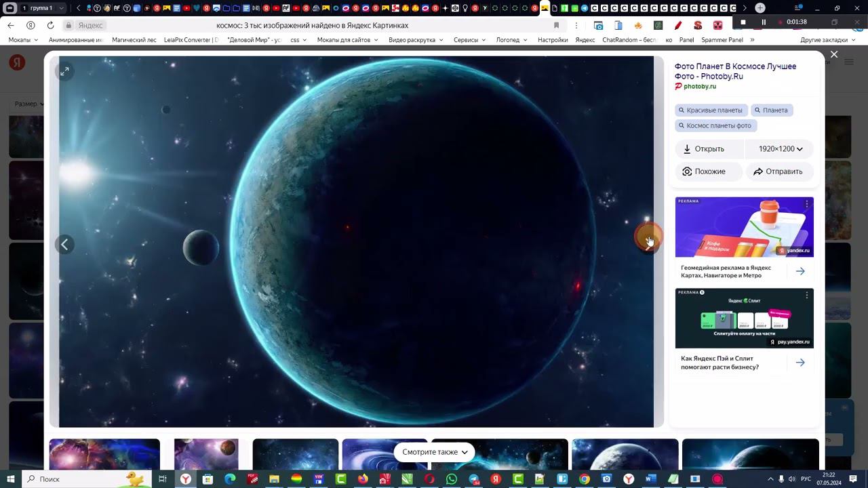The height and width of the screenshot is (488, 868).
Task: Show hidden system tray icons
Action: 770,479
